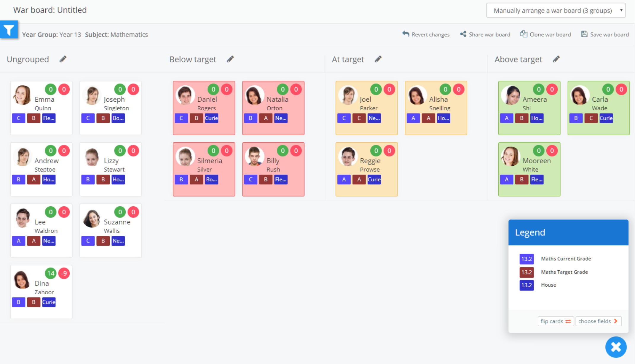Click Maths Current Grade legend swatch
The width and height of the screenshot is (635, 364).
526,259
